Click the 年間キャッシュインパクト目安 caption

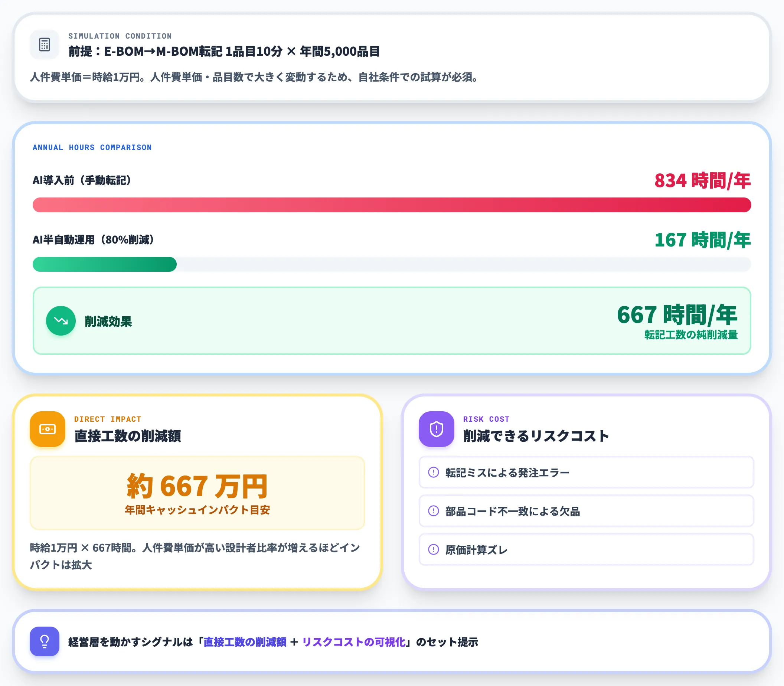click(197, 510)
